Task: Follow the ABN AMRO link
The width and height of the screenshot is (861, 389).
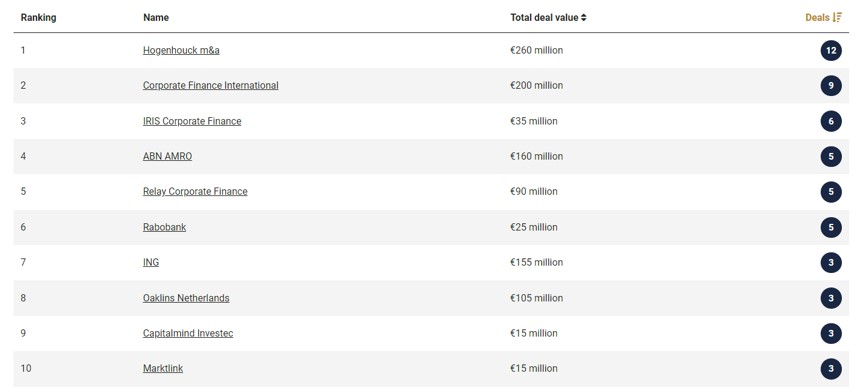Action: pos(167,157)
